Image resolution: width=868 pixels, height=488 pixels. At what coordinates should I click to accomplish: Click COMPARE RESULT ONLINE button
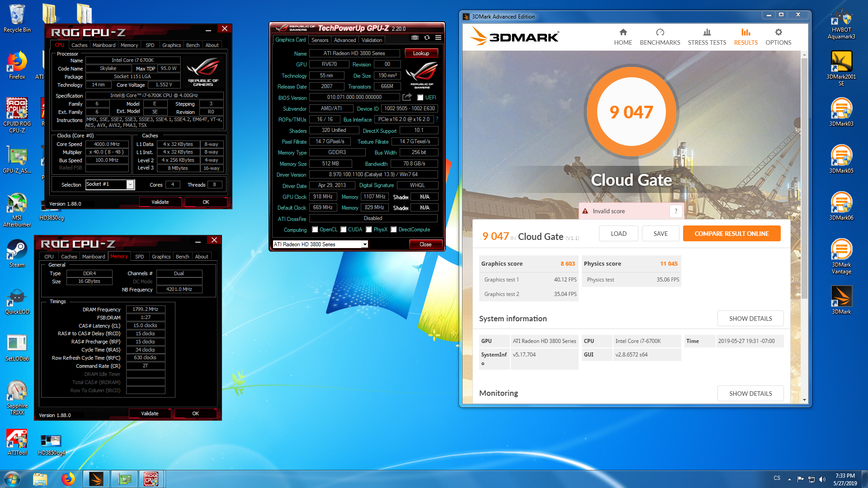tap(731, 234)
